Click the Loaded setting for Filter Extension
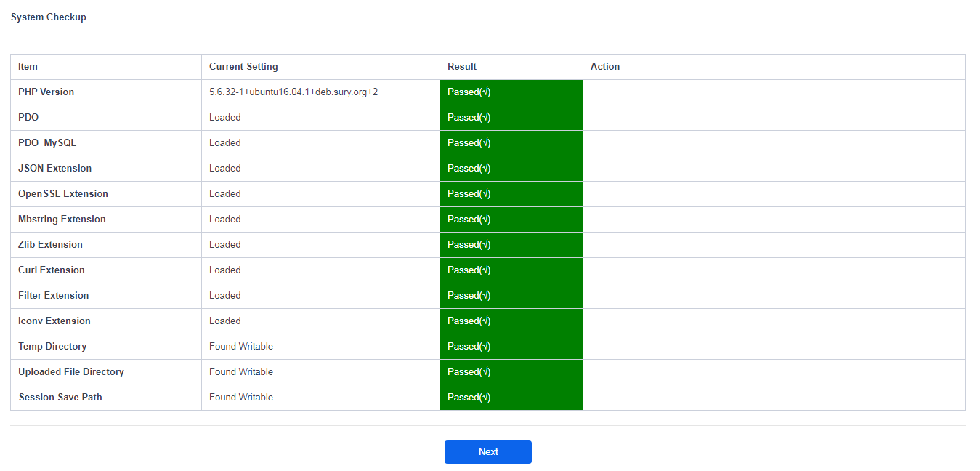980x471 pixels. [x=225, y=295]
